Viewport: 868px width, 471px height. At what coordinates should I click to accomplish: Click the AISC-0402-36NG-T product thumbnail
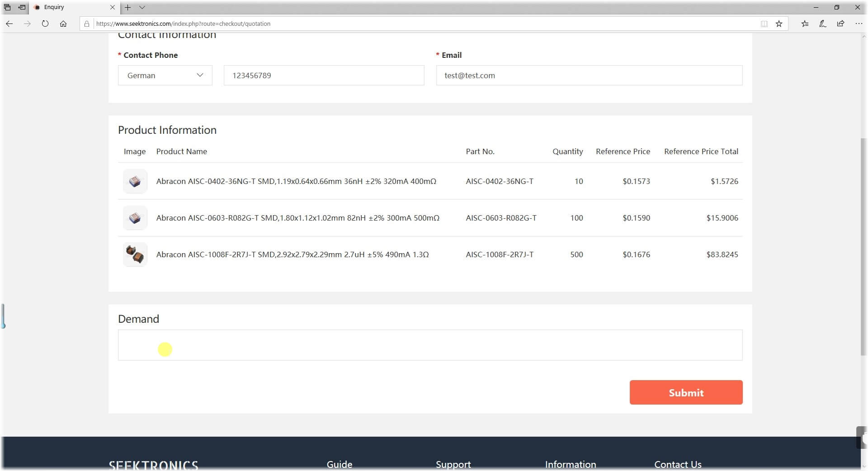135,181
